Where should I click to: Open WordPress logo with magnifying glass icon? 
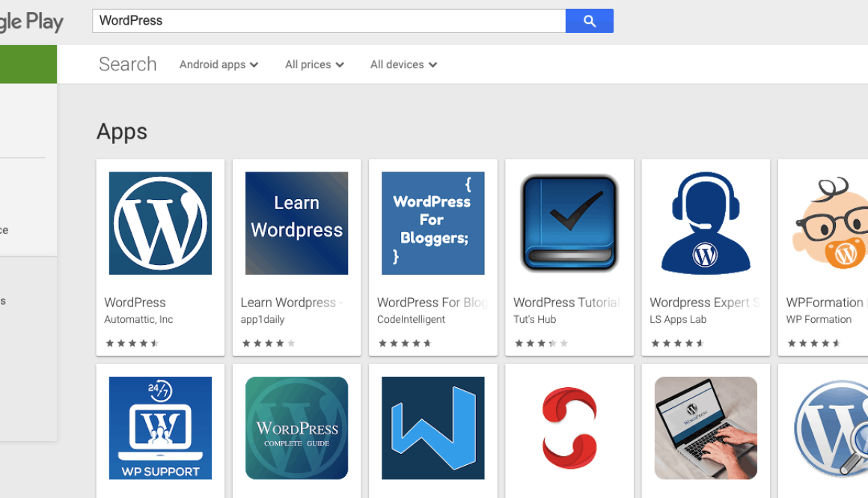pyautogui.click(x=831, y=428)
